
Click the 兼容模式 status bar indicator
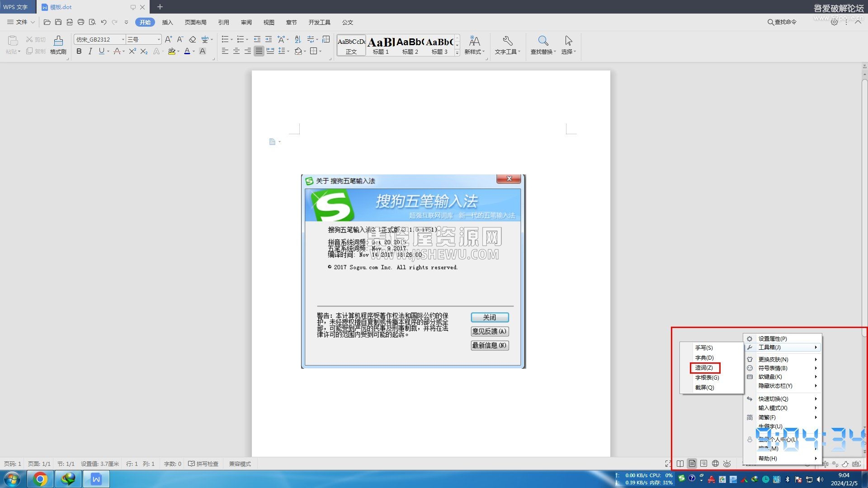click(x=240, y=464)
